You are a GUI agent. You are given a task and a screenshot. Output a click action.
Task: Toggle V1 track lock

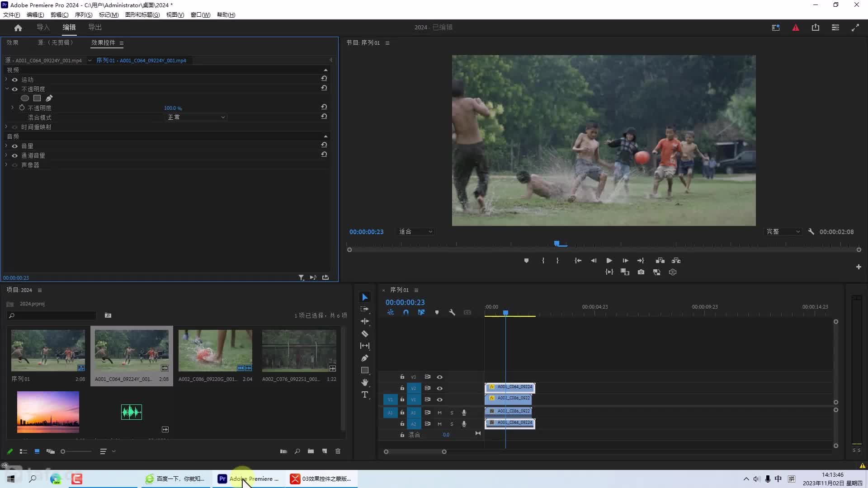pos(402,399)
